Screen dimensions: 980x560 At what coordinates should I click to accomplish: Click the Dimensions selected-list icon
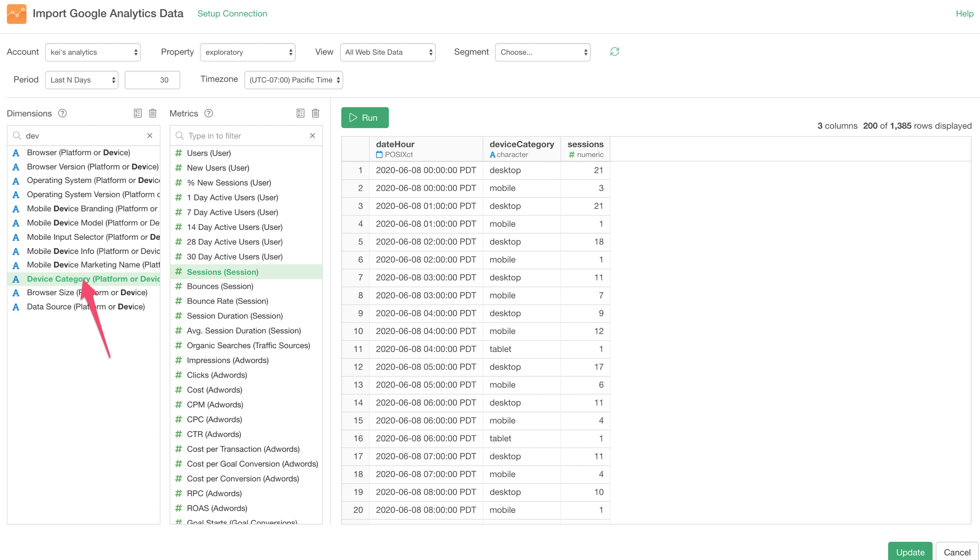tap(137, 113)
